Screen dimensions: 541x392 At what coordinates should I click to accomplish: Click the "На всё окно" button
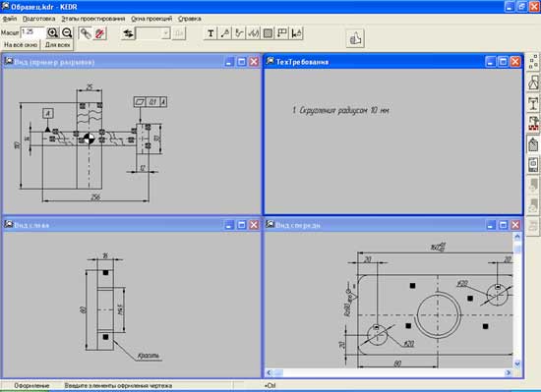pyautogui.click(x=21, y=45)
